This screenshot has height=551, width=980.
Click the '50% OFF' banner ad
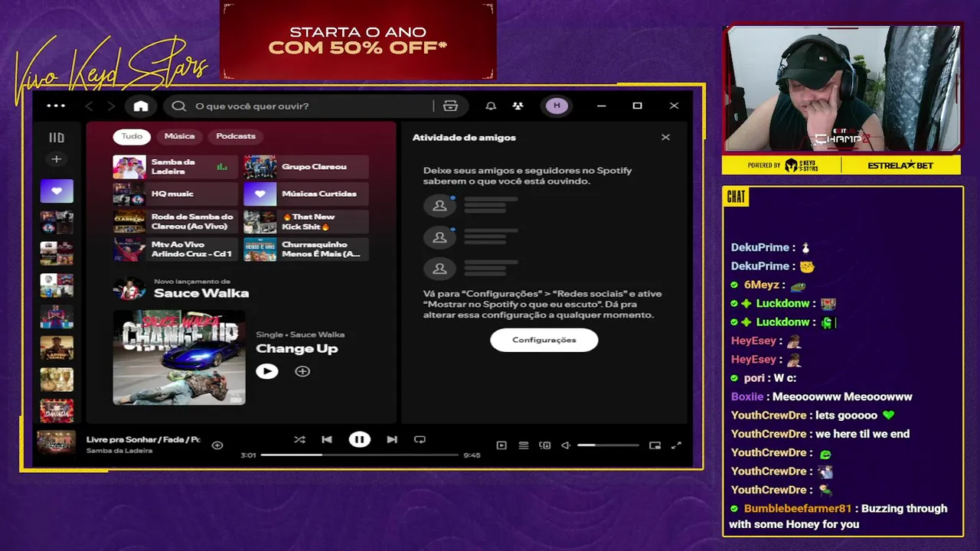[x=358, y=40]
